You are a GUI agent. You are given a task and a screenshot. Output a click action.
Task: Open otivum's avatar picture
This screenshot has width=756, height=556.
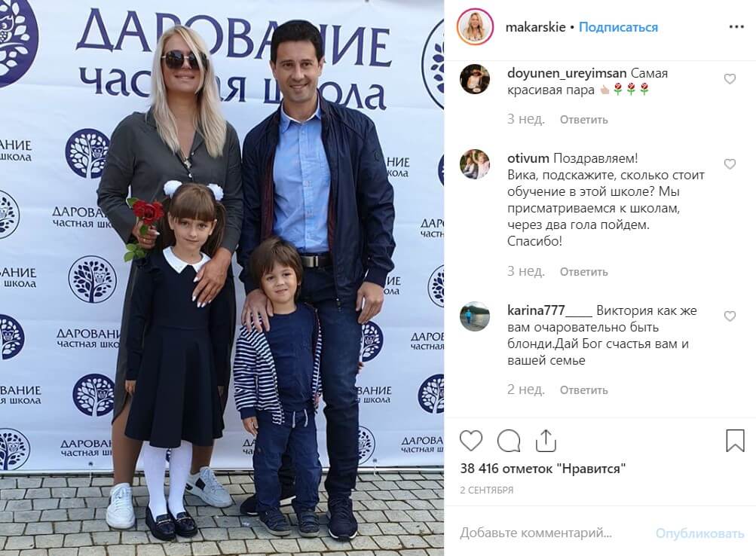(x=474, y=164)
